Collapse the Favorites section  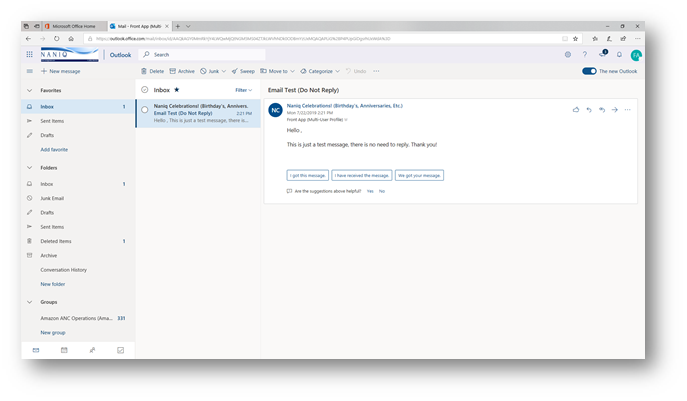click(29, 90)
